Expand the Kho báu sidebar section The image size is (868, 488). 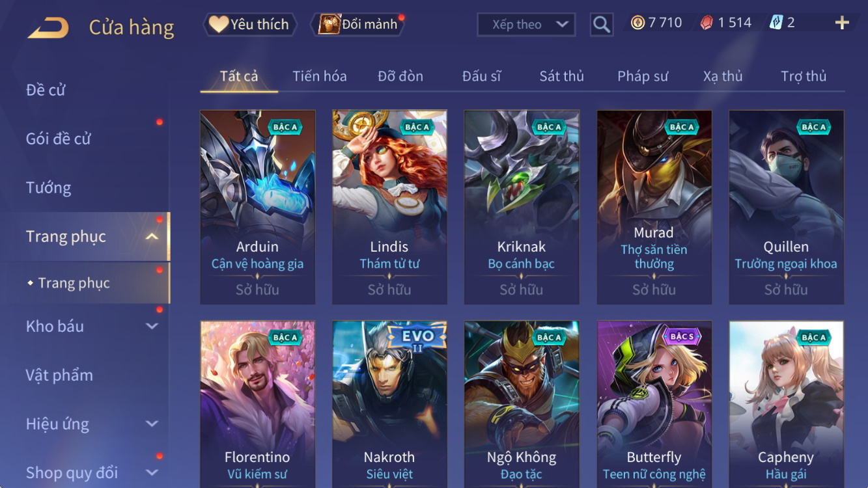pos(152,327)
